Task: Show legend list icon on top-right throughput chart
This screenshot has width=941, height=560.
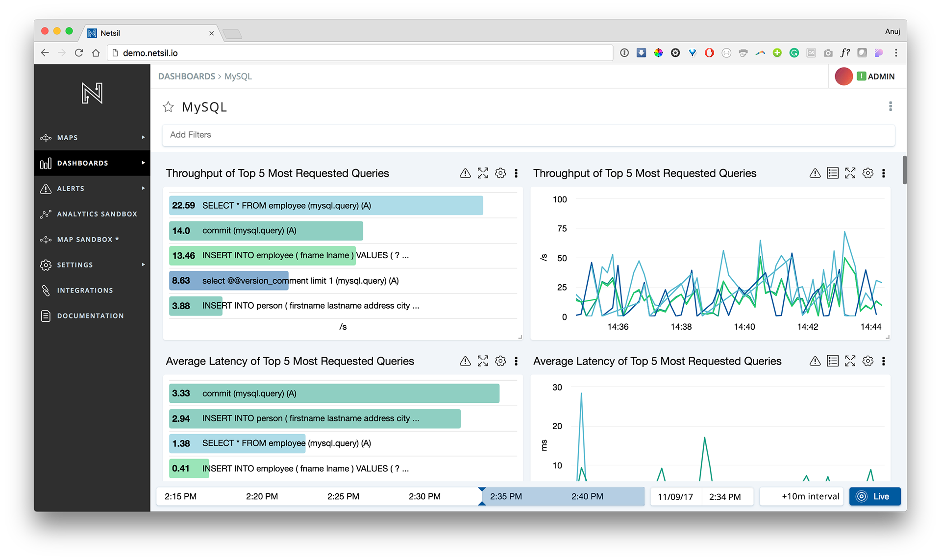Action: click(832, 173)
